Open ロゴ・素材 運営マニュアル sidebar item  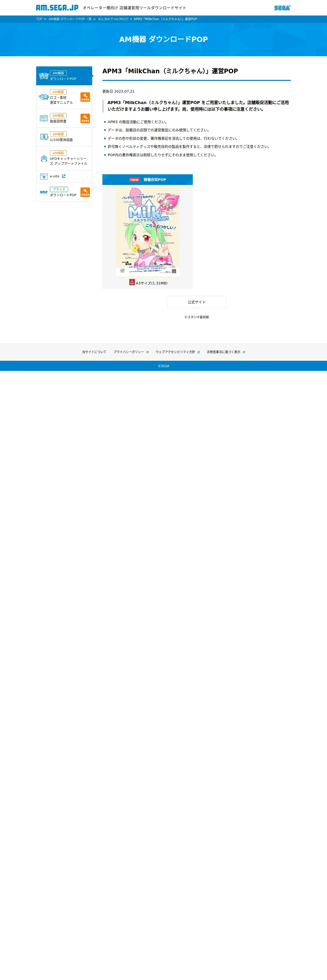point(64,97)
